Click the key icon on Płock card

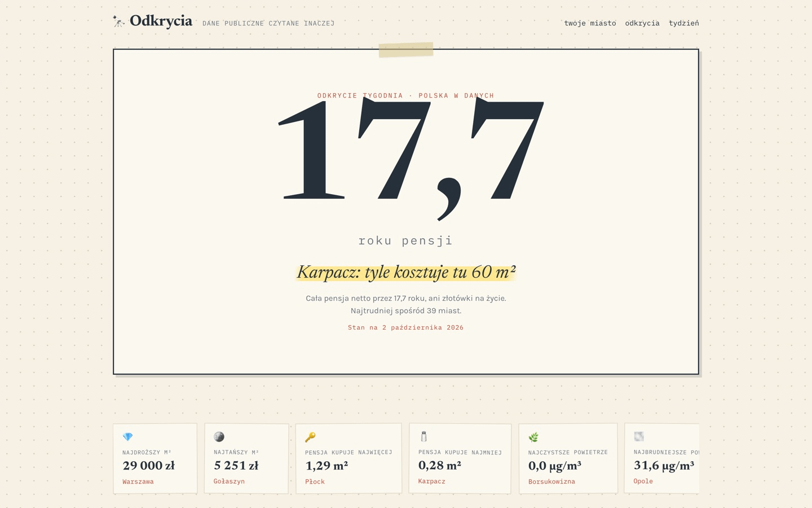tap(310, 437)
